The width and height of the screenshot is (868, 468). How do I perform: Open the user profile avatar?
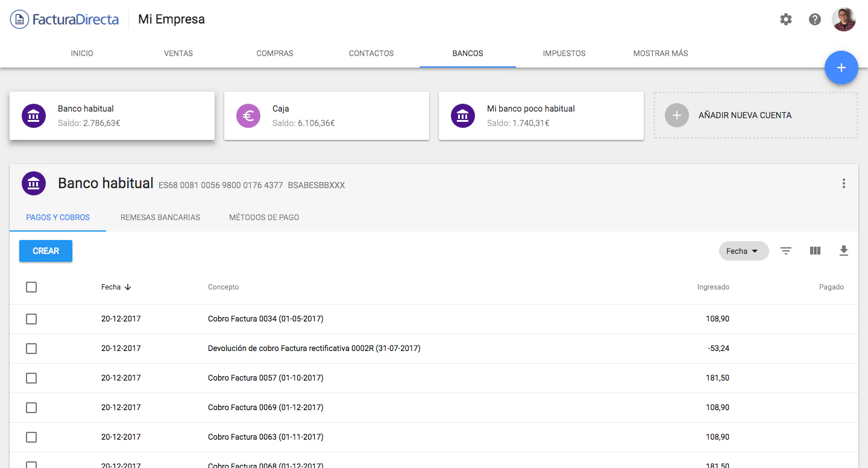point(844,19)
